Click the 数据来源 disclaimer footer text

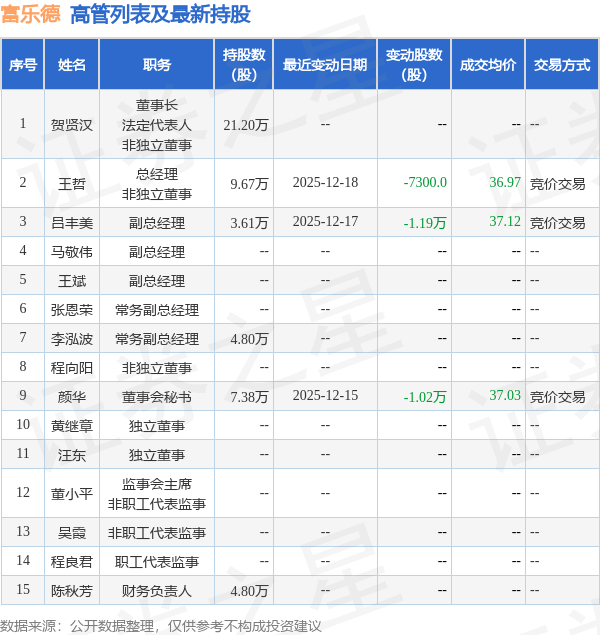160,626
